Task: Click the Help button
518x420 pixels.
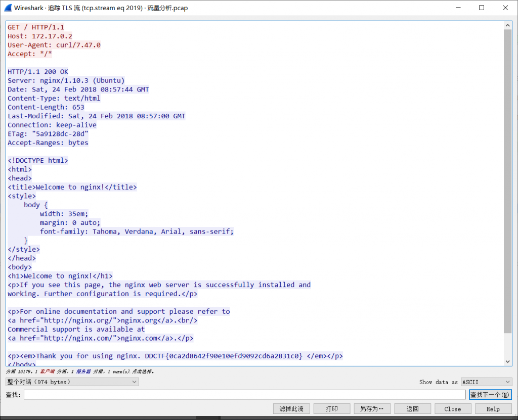Action: 493,409
